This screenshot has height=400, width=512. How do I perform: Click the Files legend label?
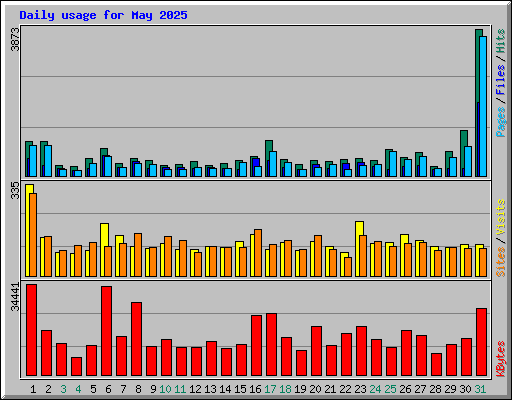coord(500,79)
